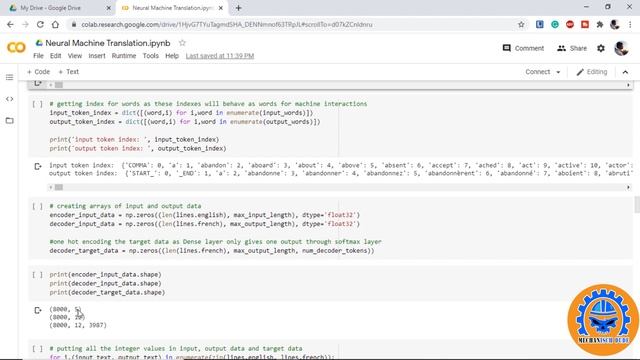
Task: Clear output icon of shapes cell
Action: [x=38, y=310]
